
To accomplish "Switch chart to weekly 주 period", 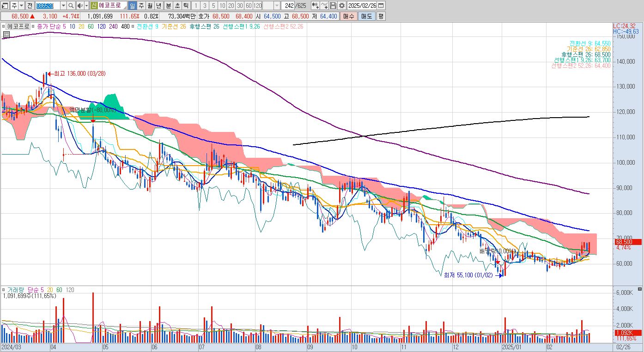I will pos(141,6).
